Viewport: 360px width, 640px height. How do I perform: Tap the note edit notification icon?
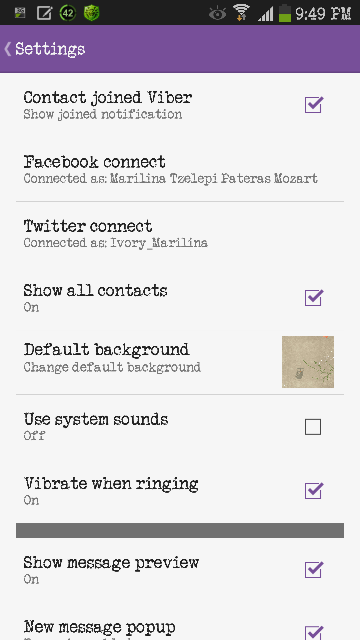pyautogui.click(x=44, y=13)
